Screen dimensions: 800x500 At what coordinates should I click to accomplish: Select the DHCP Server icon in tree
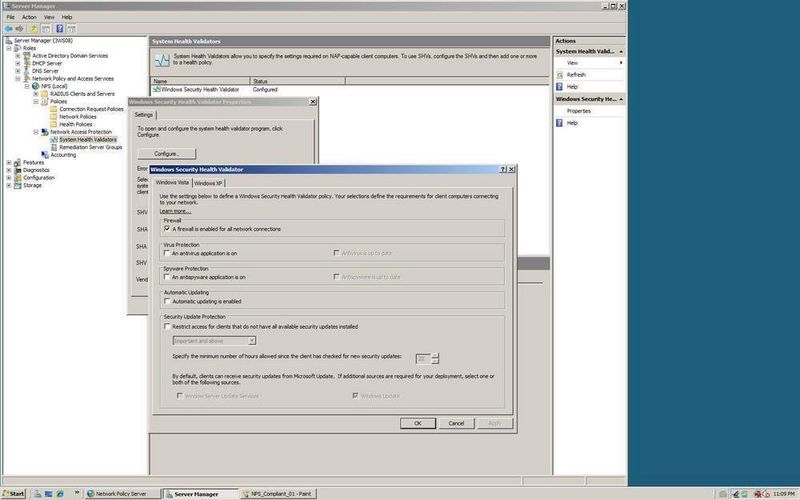pyautogui.click(x=27, y=63)
